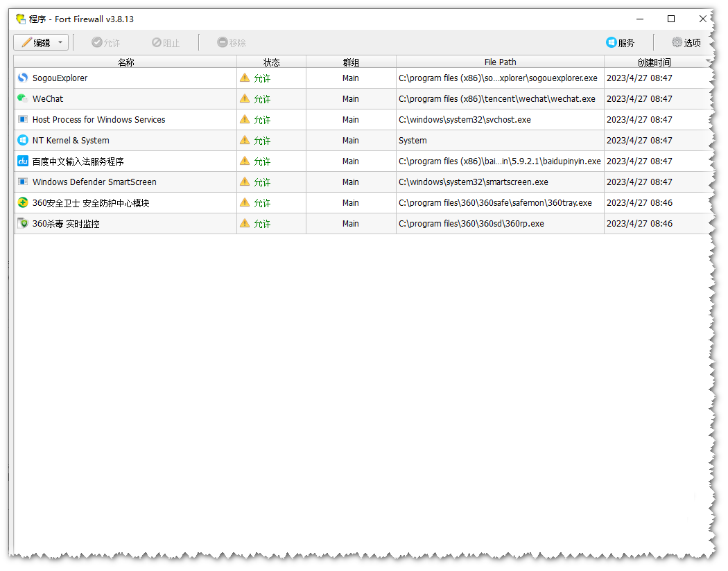Click warning icon in SmartScreen row
Screen dimensions: 728x571
coord(245,182)
